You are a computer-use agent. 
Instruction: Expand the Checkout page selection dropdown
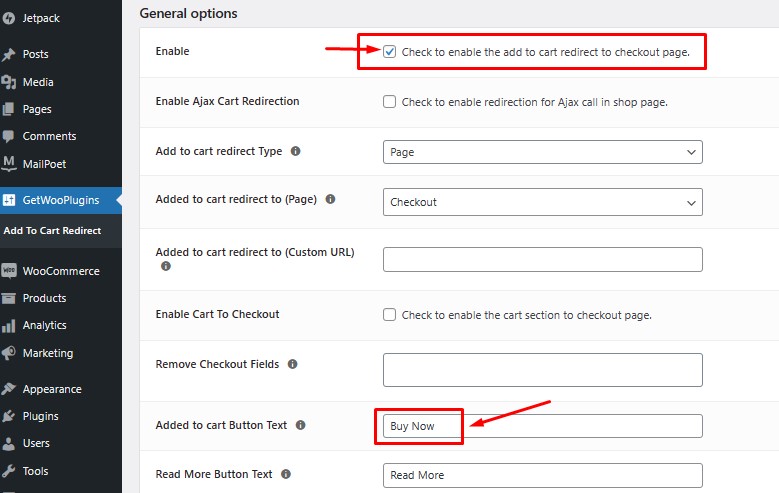[542, 202]
